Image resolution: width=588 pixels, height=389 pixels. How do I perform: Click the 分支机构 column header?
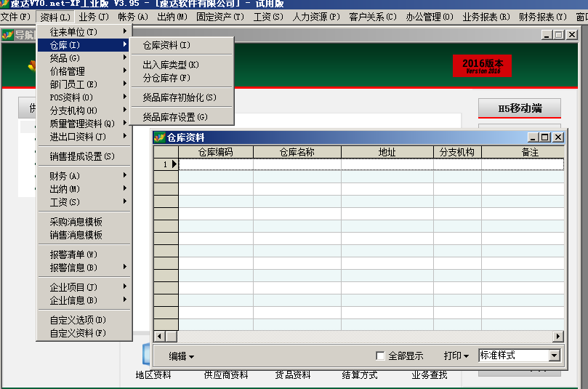click(457, 152)
